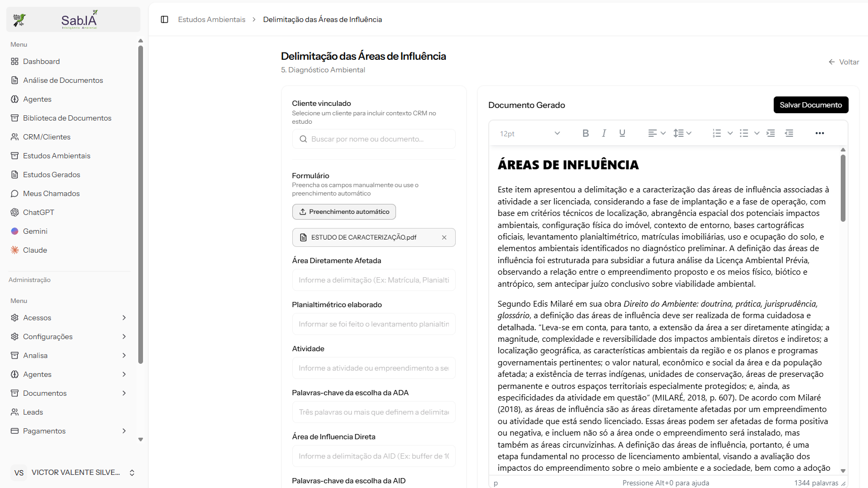
Task: Click the sidebar menu scrollbar
Action: click(x=140, y=204)
